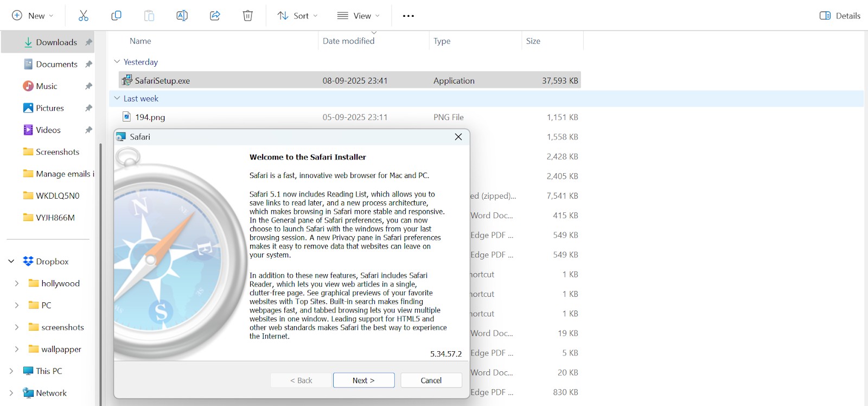
Task: Sort by the Size column header
Action: [x=533, y=41]
